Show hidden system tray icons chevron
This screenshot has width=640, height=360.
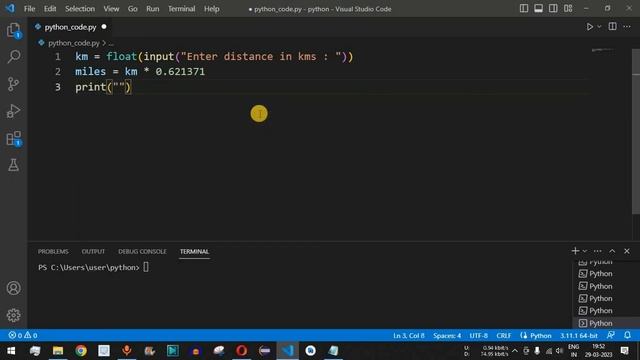pos(515,351)
